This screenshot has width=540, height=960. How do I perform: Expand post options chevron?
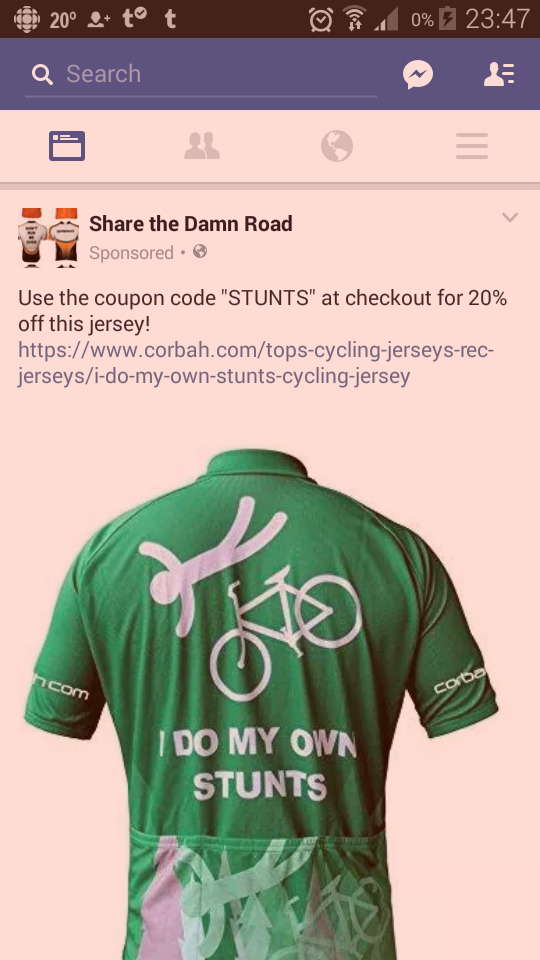coord(510,217)
